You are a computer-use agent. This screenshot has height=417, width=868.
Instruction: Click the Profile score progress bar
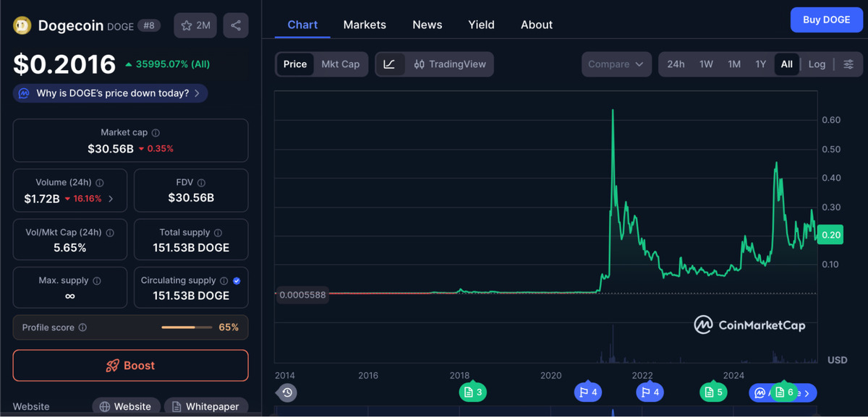187,327
